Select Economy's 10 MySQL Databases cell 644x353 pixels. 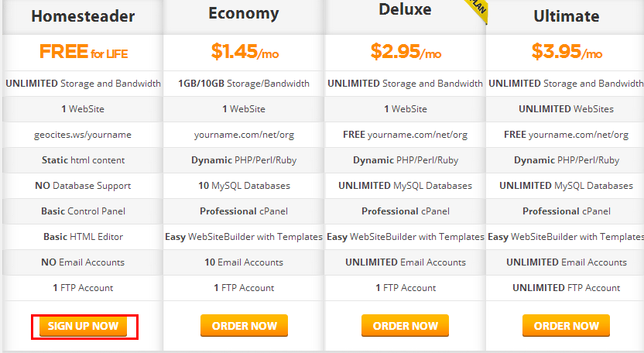coord(244,186)
